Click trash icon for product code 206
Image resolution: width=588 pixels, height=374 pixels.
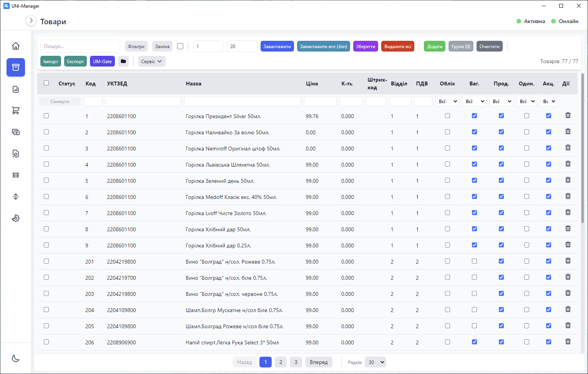coord(568,342)
